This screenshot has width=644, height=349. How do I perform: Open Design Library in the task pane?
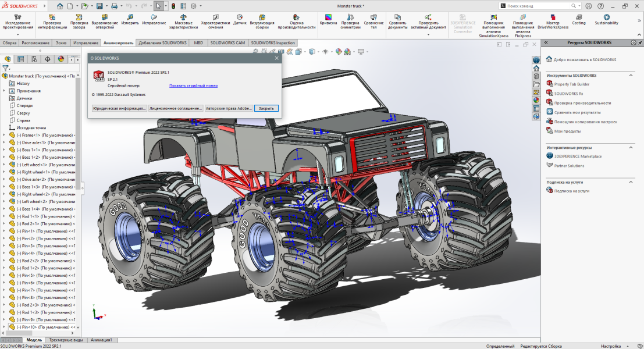(x=536, y=76)
